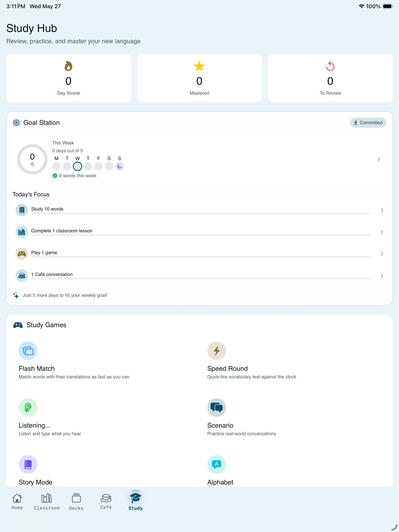Screen dimensions: 399x532
Task: Open 1 Café conversation chevron
Action: pyautogui.click(x=382, y=276)
